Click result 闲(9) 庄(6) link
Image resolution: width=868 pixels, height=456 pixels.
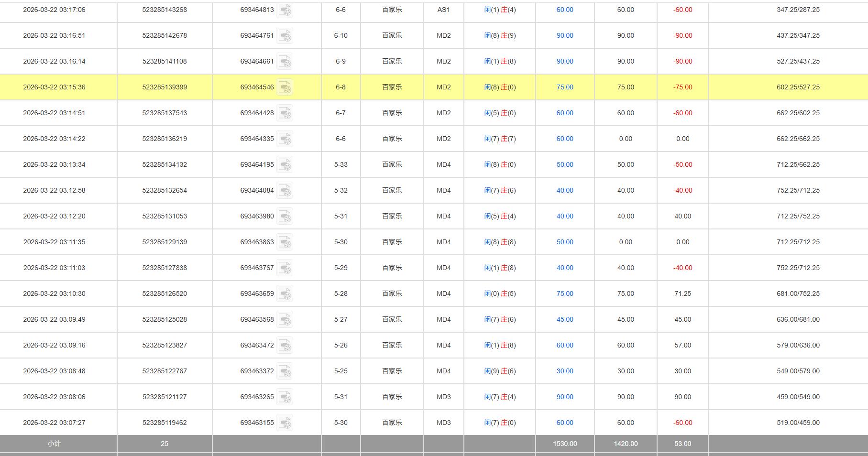click(500, 371)
